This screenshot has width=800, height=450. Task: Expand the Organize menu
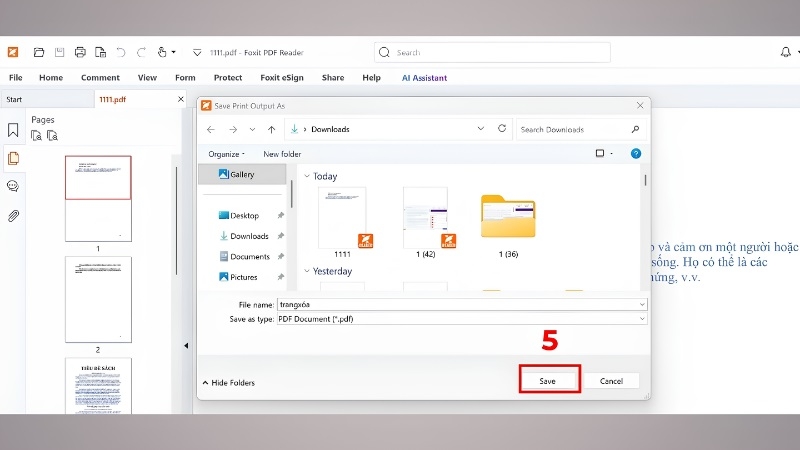pyautogui.click(x=227, y=154)
